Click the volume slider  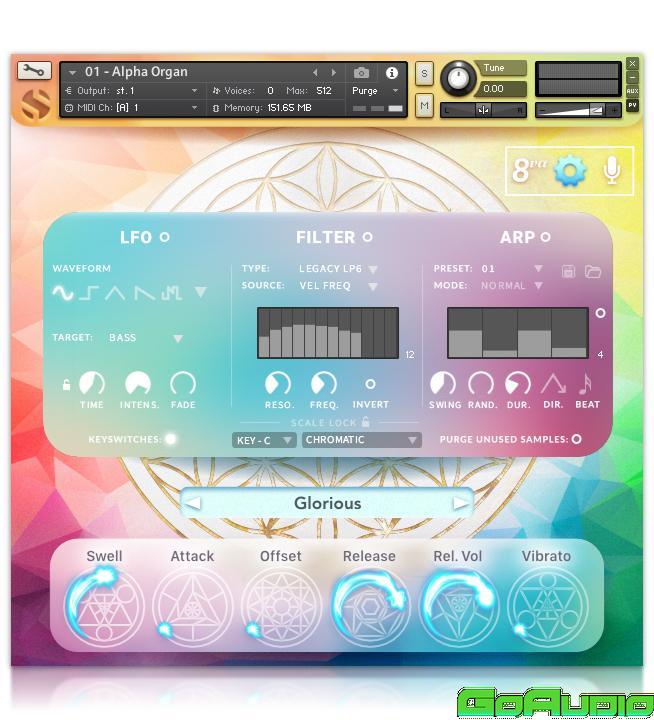[x=578, y=110]
